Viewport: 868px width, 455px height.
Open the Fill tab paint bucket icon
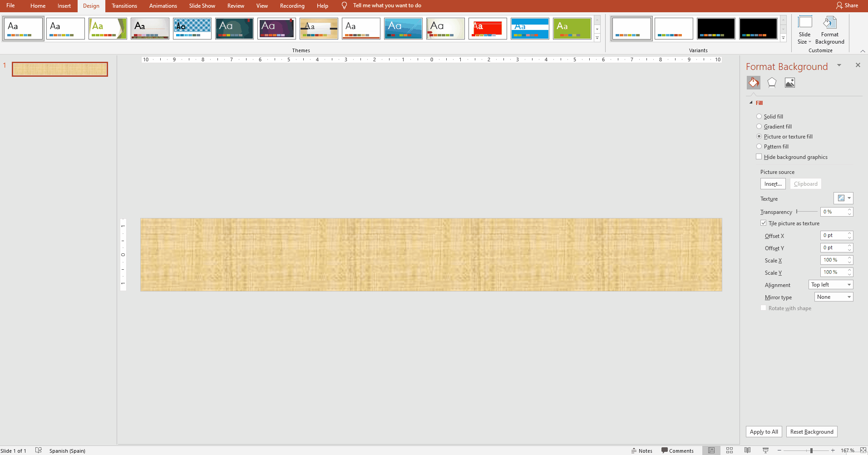pos(754,83)
